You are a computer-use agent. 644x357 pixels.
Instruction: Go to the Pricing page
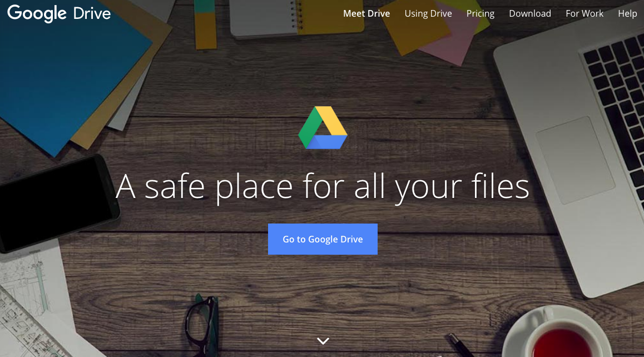tap(480, 13)
